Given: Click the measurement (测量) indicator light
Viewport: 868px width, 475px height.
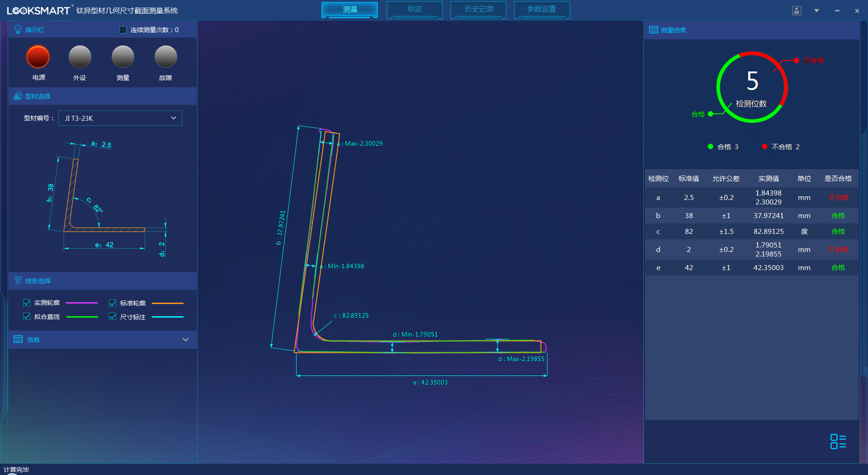Looking at the screenshot, I should [x=123, y=57].
